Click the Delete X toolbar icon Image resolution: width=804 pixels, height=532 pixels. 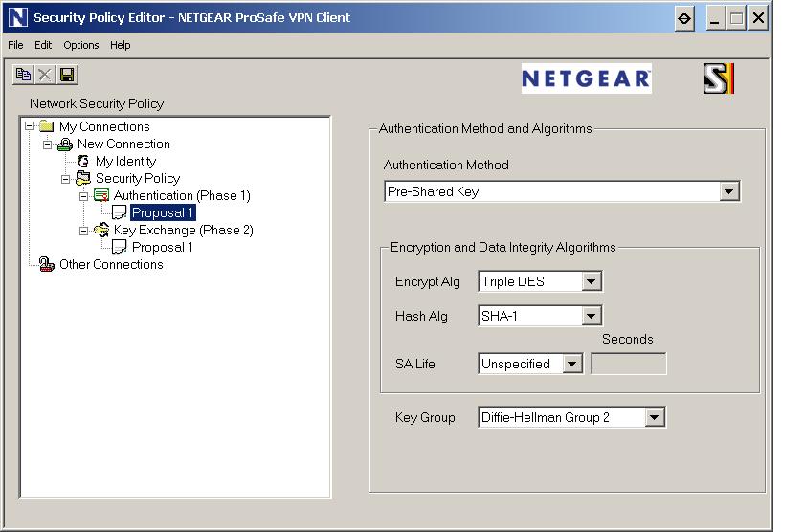[45, 75]
